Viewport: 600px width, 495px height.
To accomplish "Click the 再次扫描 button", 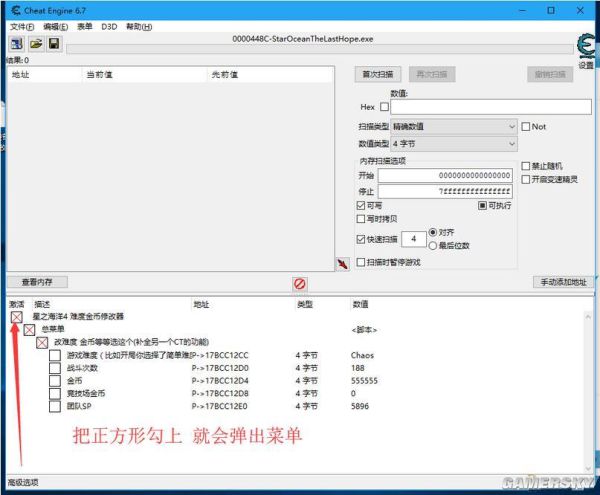I will click(432, 74).
